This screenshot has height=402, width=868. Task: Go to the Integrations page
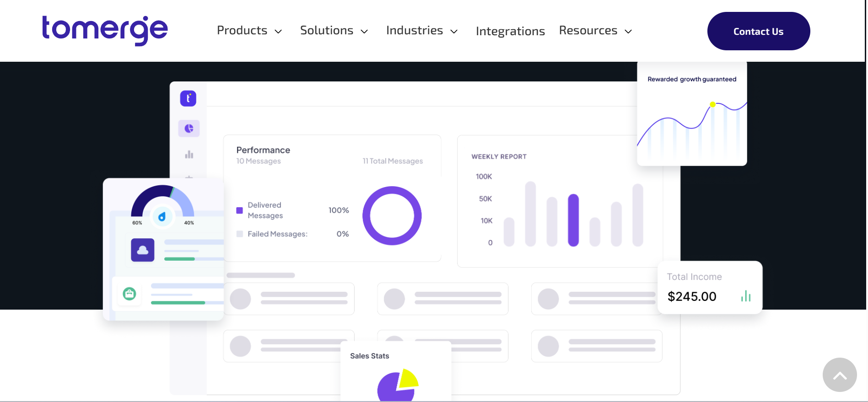[x=510, y=31]
